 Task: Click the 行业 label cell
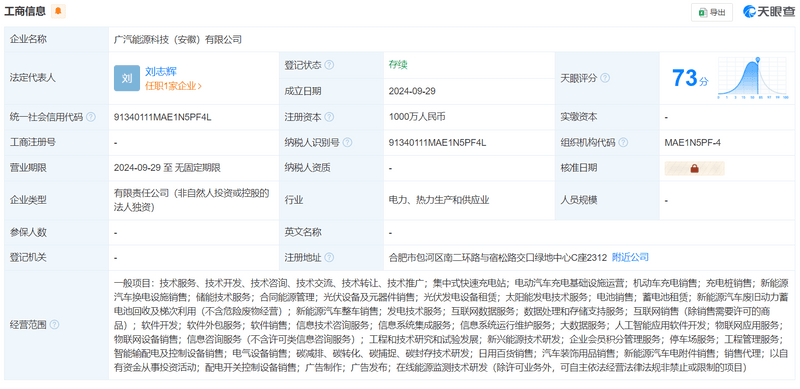332,200
